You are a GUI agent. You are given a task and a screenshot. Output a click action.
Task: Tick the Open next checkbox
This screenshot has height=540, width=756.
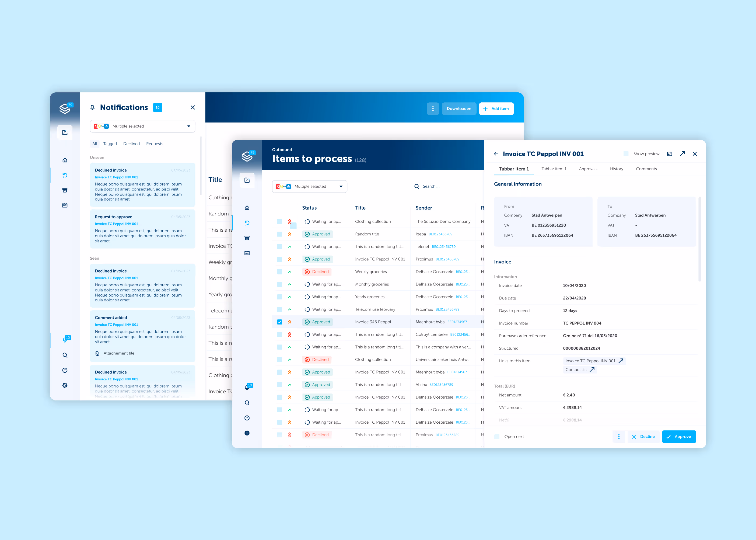(x=497, y=437)
